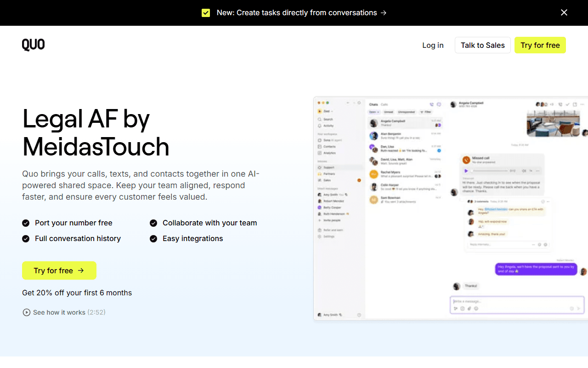Click the Filter button in the chat list
Screen dimensions: 588x368
[x=425, y=112]
